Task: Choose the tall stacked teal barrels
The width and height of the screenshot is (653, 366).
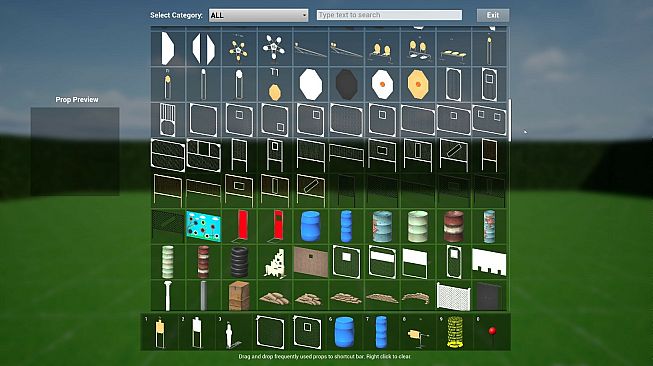Action: (x=489, y=227)
